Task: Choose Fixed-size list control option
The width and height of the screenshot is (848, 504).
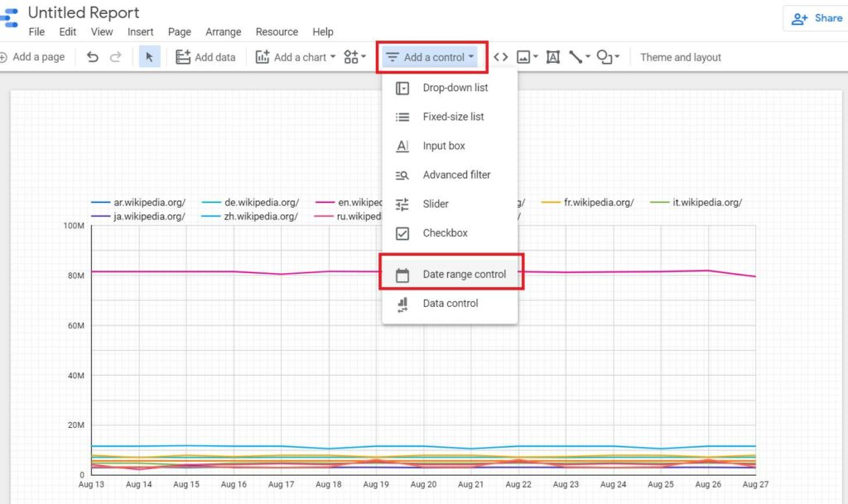Action: click(450, 117)
